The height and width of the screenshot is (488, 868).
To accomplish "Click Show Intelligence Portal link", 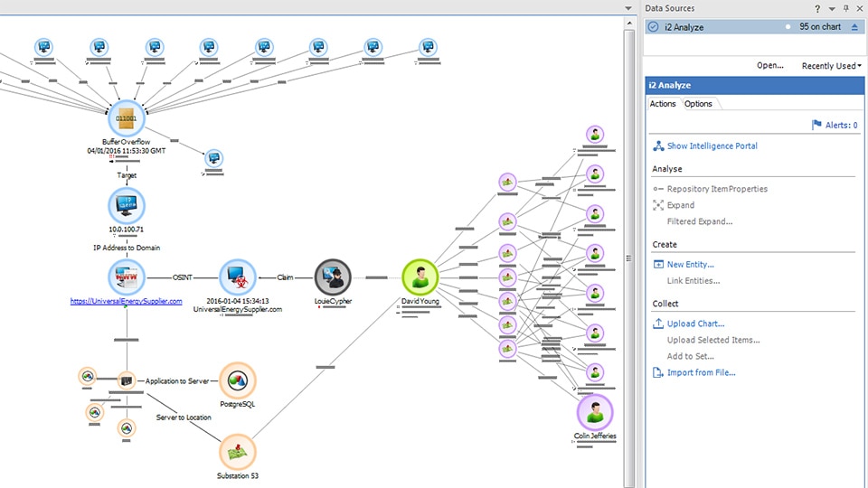I will [712, 146].
